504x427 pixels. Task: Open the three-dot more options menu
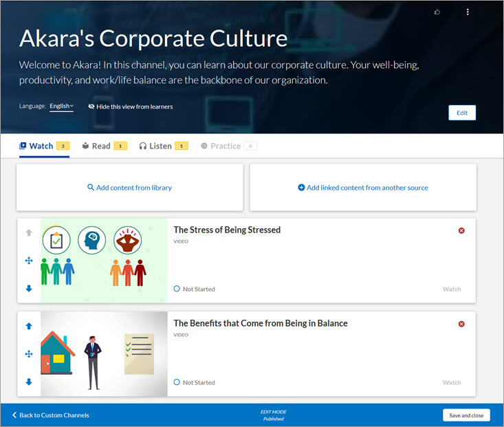coord(468,12)
